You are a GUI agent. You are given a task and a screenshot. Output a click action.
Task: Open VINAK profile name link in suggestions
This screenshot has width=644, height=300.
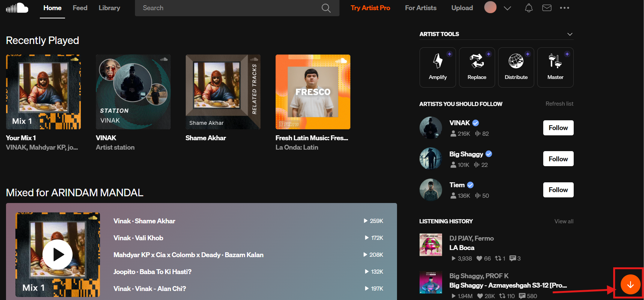pyautogui.click(x=459, y=123)
